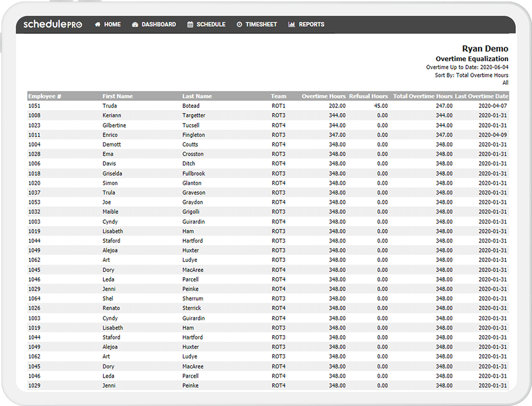Screen dimensions: 532x406
Task: Click the Refusal Hours column header
Action: coord(369,96)
